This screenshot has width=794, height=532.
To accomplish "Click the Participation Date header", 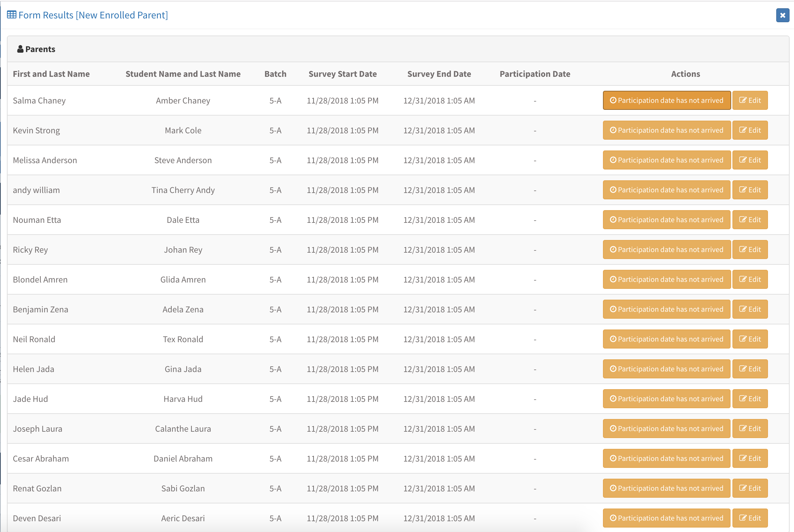I will (535, 74).
